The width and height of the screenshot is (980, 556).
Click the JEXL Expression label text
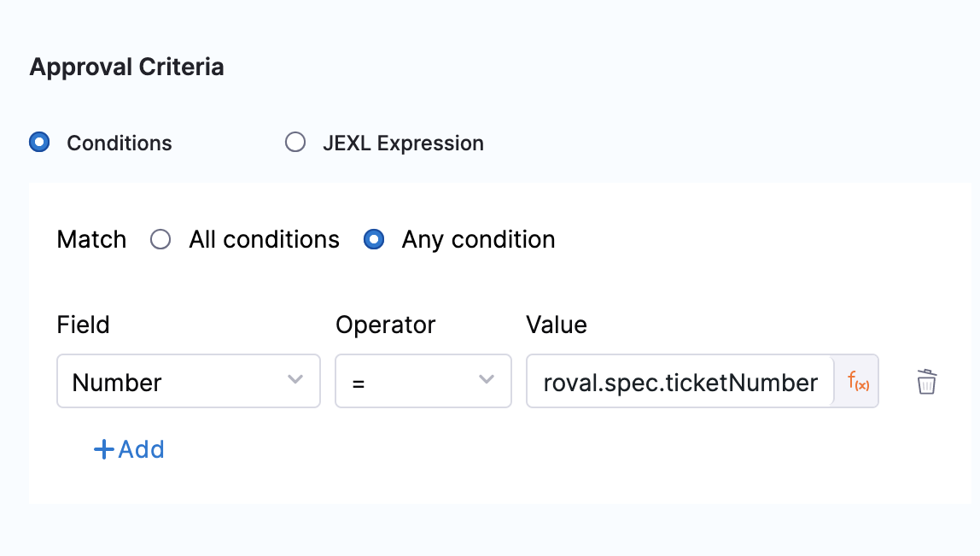pyautogui.click(x=403, y=143)
